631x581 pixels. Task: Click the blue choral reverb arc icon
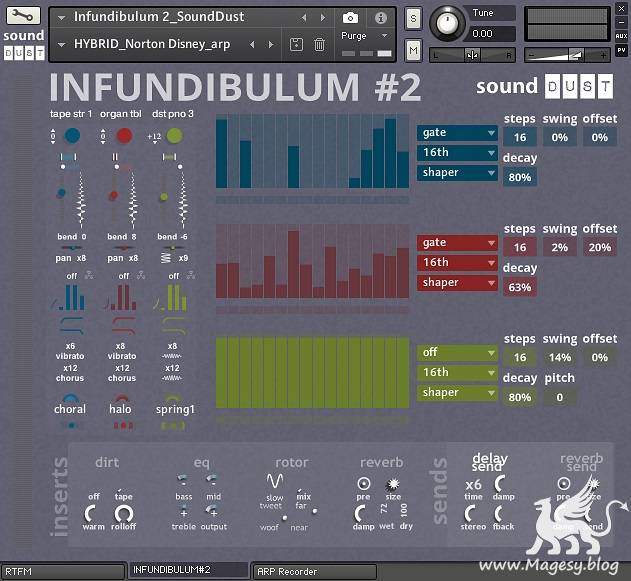(x=71, y=398)
